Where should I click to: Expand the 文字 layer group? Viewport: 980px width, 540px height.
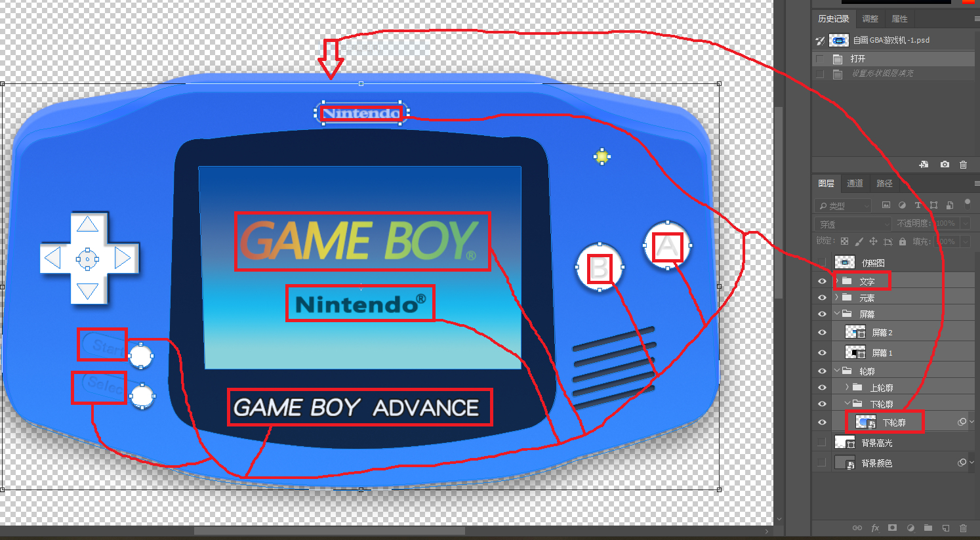[836, 281]
